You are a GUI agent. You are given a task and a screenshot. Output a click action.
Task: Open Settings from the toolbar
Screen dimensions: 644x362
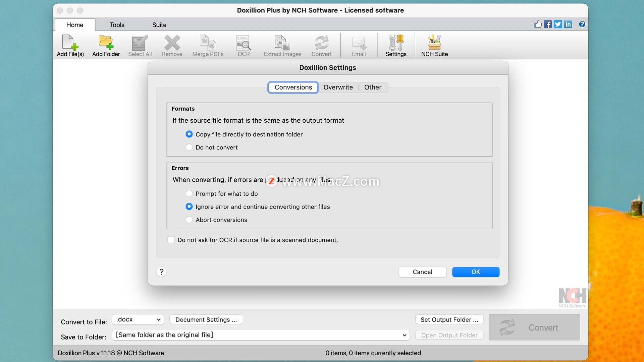coord(396,46)
